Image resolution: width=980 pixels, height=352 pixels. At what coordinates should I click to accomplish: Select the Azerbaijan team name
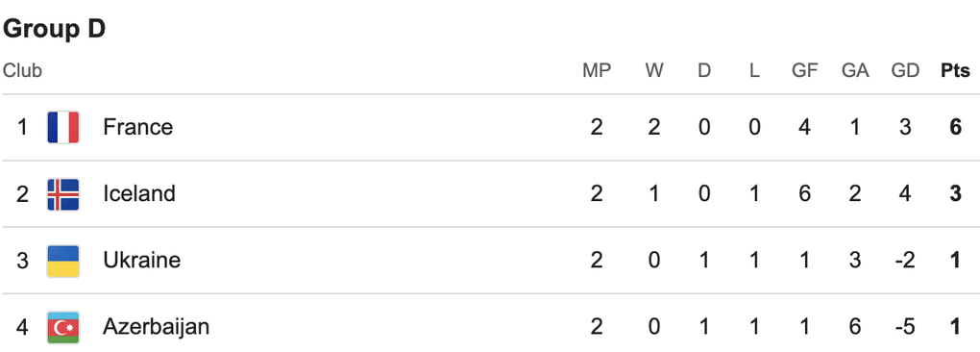click(157, 327)
